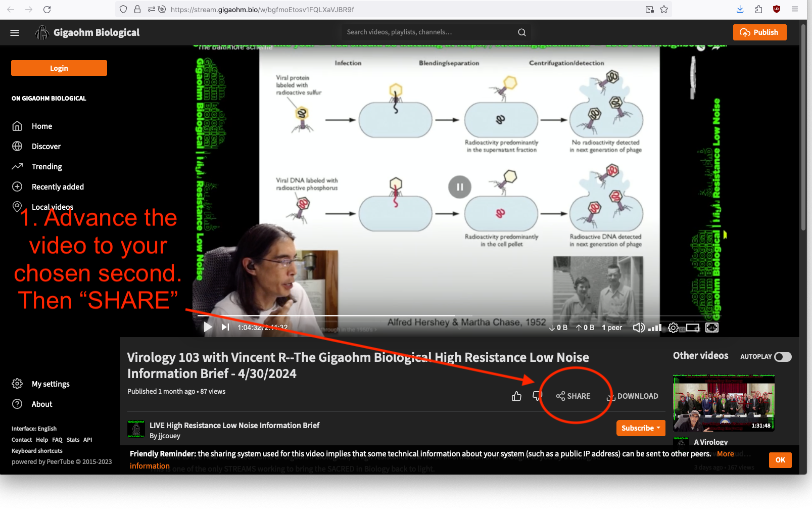The height and width of the screenshot is (512, 812).
Task: Skip to next video in player
Action: click(x=225, y=328)
